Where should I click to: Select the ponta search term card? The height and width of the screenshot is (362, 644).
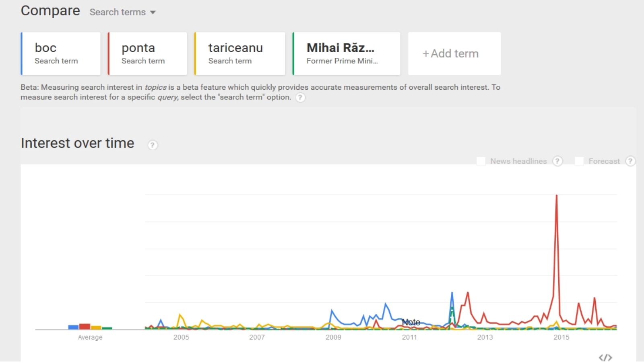click(x=148, y=53)
